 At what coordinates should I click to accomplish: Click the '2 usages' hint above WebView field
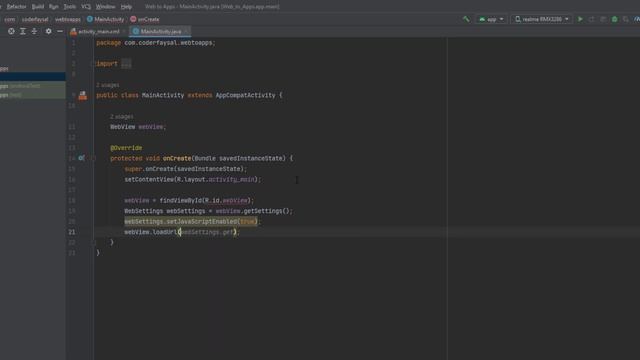click(122, 116)
